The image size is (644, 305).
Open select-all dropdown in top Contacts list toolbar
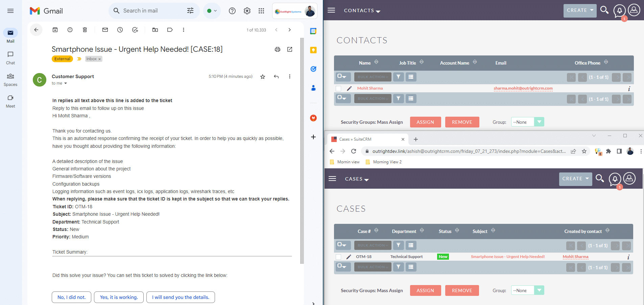click(343, 77)
